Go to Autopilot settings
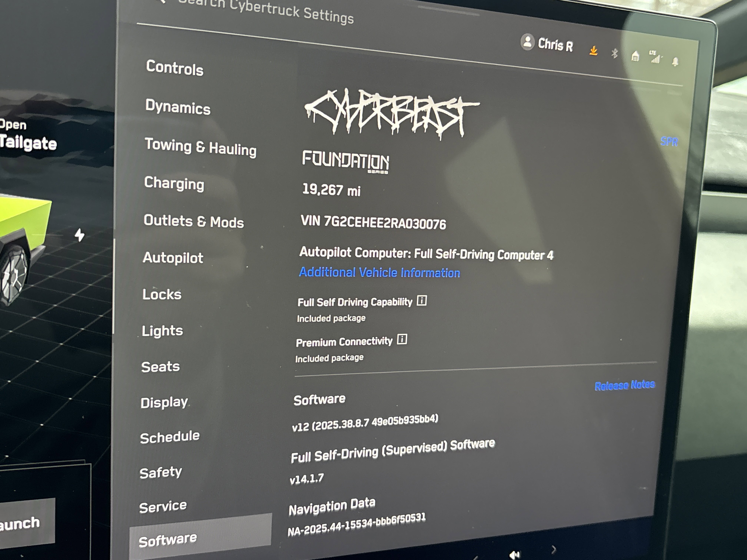 pos(173,258)
